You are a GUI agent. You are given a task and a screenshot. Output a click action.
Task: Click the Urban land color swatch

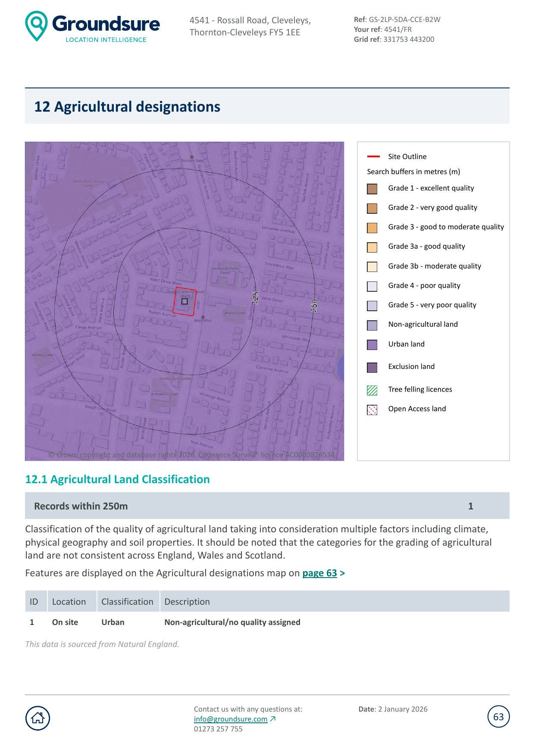[372, 345]
